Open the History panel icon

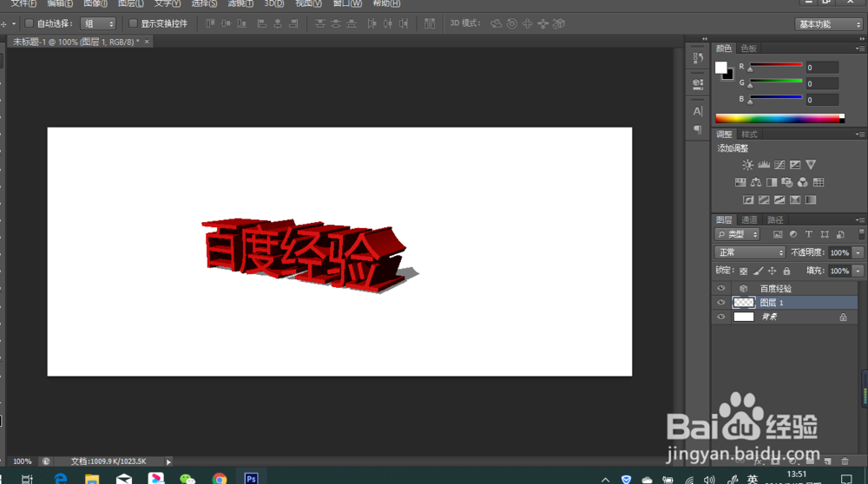click(x=698, y=57)
